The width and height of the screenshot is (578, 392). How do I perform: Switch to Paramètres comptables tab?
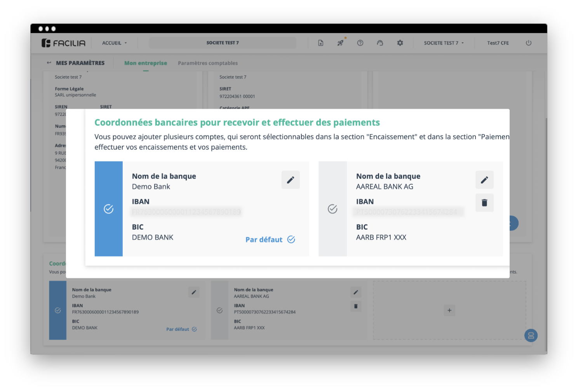pyautogui.click(x=208, y=63)
